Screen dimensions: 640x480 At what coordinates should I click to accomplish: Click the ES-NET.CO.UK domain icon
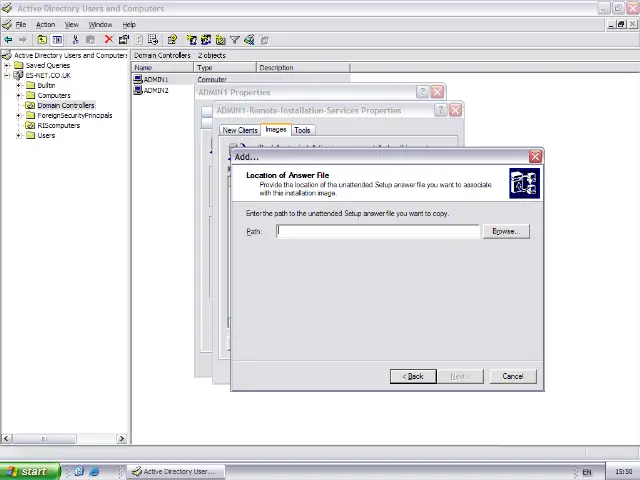[x=18, y=75]
